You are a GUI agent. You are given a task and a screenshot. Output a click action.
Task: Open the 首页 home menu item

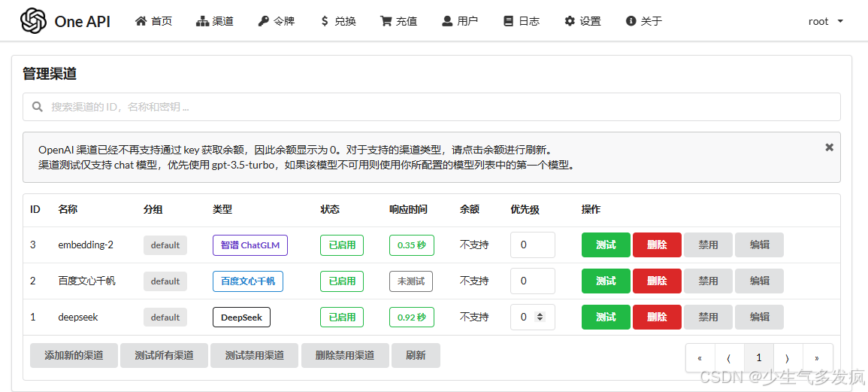154,21
